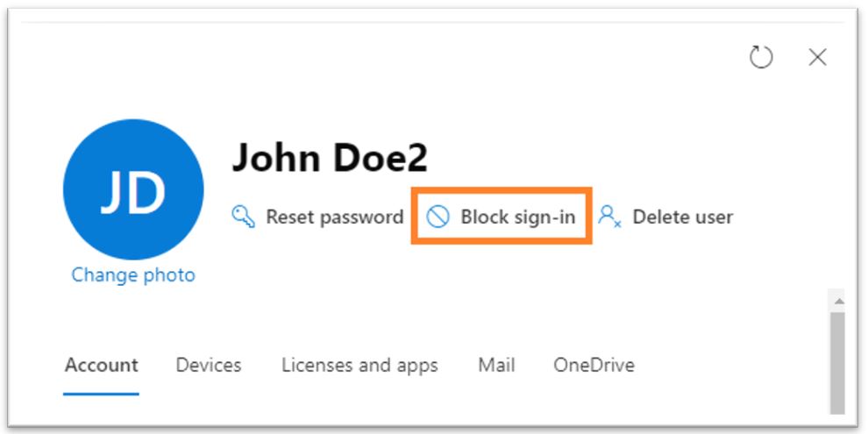Click the John Doe2 name heading
868x434 pixels.
click(330, 158)
